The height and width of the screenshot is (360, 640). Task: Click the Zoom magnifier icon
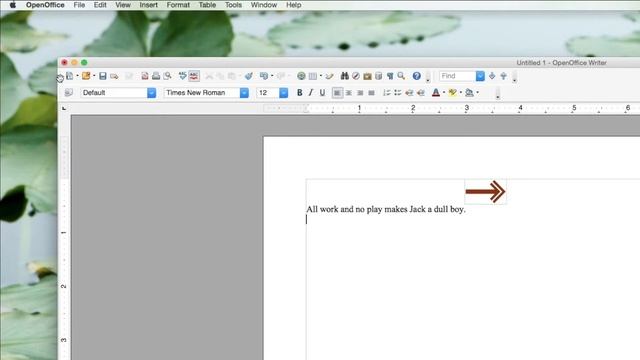[x=401, y=76]
